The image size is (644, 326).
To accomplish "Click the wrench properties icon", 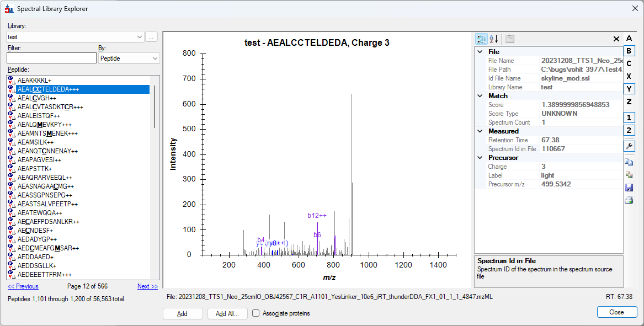I will coord(629,146).
